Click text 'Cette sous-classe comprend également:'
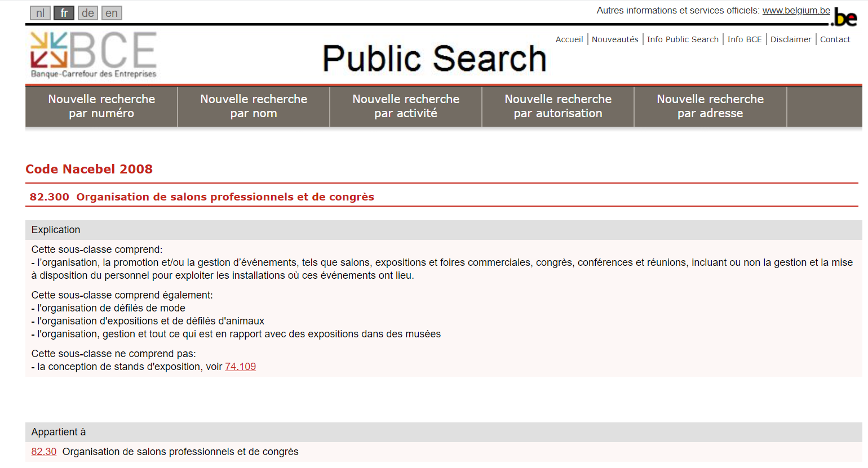The width and height of the screenshot is (868, 468). [122, 295]
